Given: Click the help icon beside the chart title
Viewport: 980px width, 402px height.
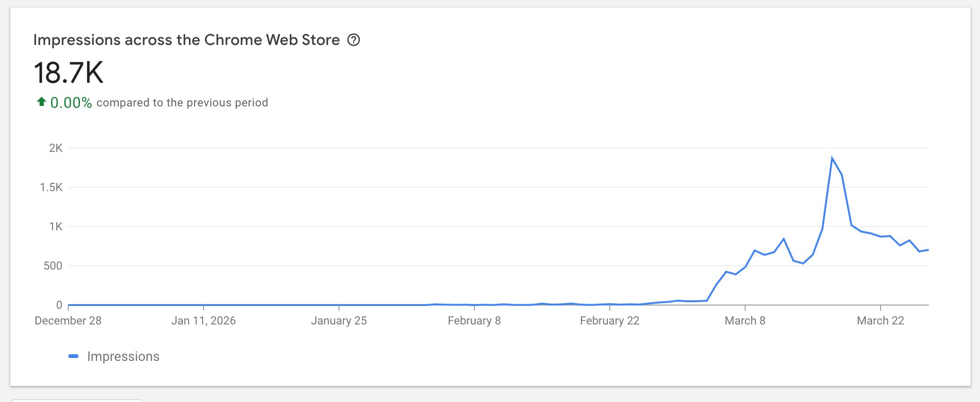Looking at the screenshot, I should 354,40.
